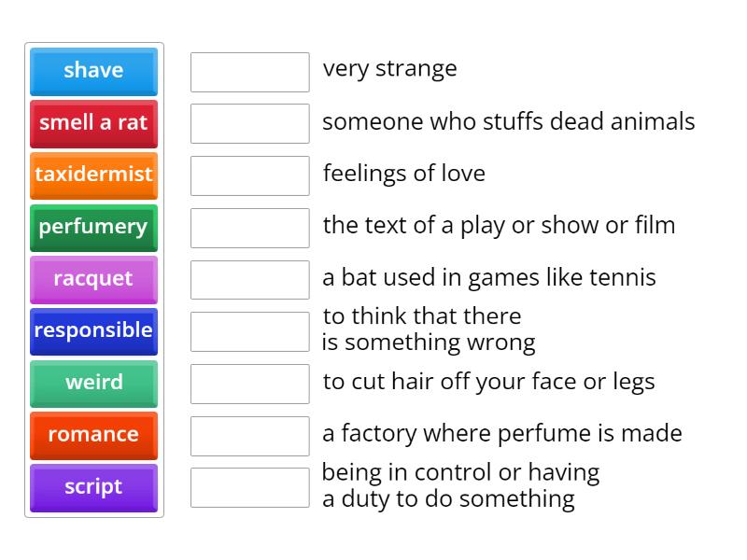This screenshot has height=560, width=747.
Task: Select the slot beside 'a bat used in games'
Action: pos(249,279)
